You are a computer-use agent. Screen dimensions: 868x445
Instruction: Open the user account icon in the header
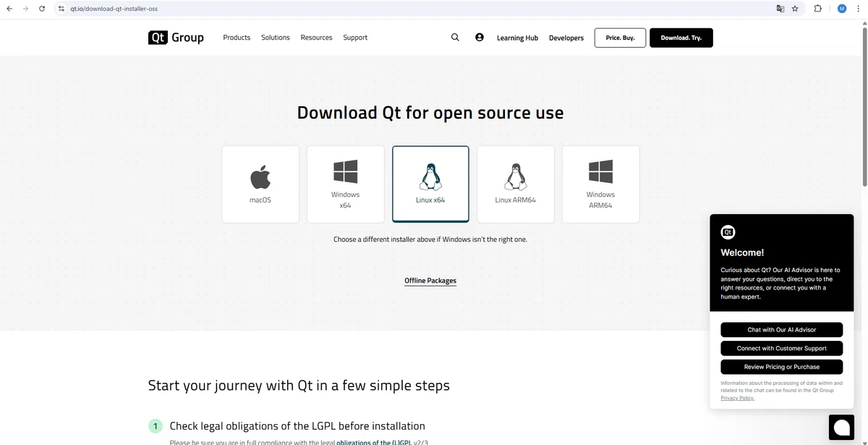coord(480,37)
